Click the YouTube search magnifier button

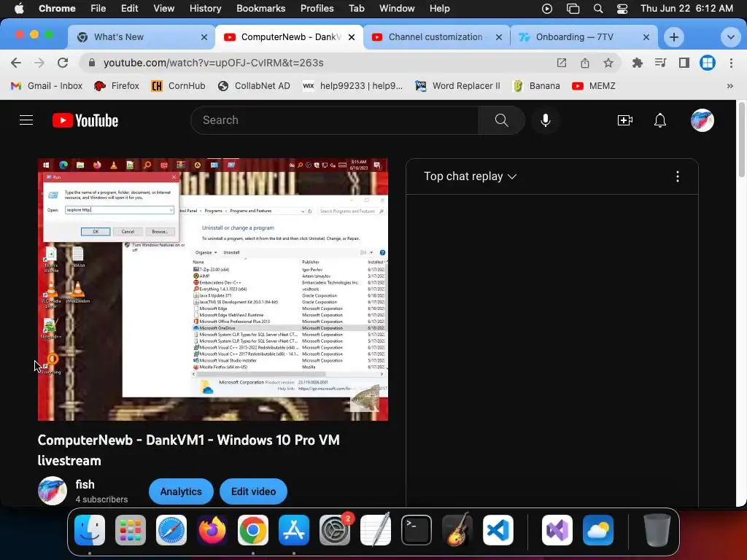tap(502, 120)
